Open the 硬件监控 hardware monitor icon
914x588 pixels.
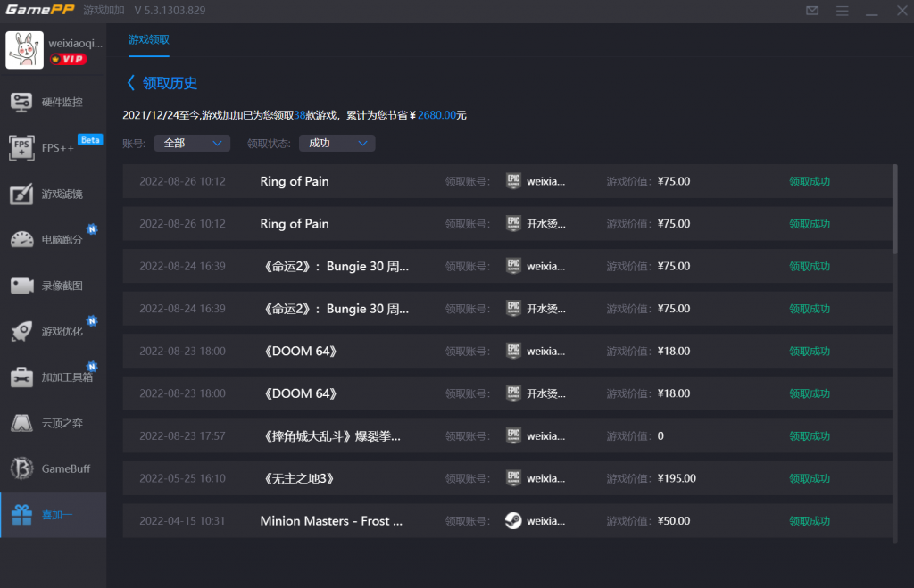[x=21, y=102]
